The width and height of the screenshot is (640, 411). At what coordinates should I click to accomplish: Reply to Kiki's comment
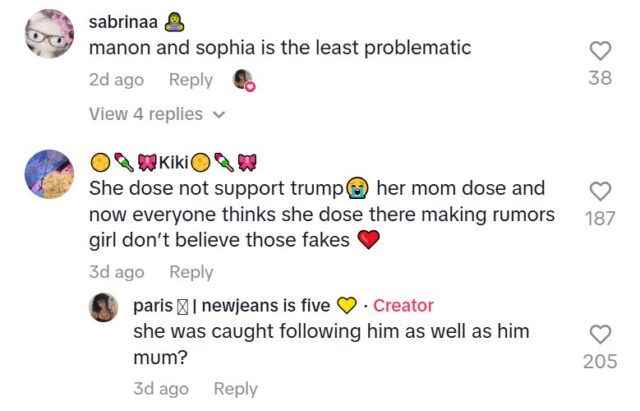tap(190, 272)
